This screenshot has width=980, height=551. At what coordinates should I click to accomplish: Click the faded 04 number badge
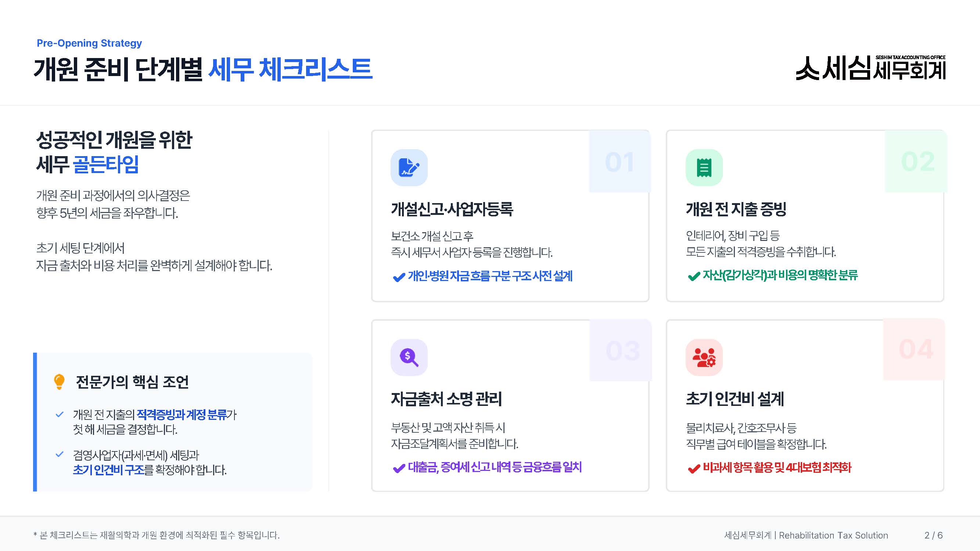915,349
